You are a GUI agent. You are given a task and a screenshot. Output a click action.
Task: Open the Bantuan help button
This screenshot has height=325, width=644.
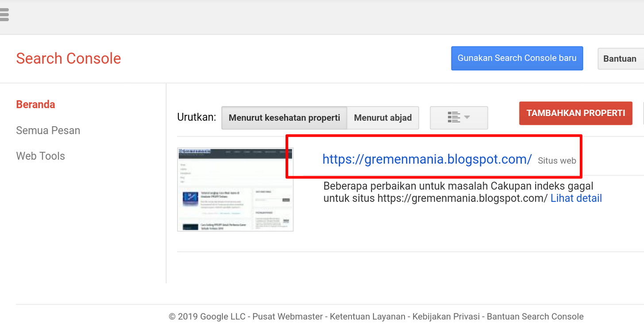tap(621, 58)
